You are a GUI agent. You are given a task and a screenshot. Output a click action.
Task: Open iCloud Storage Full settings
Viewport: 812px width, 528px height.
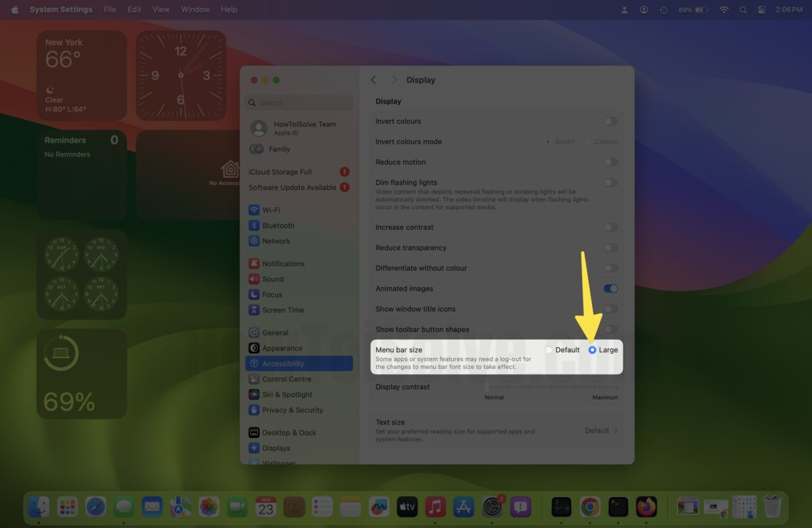[x=281, y=172]
